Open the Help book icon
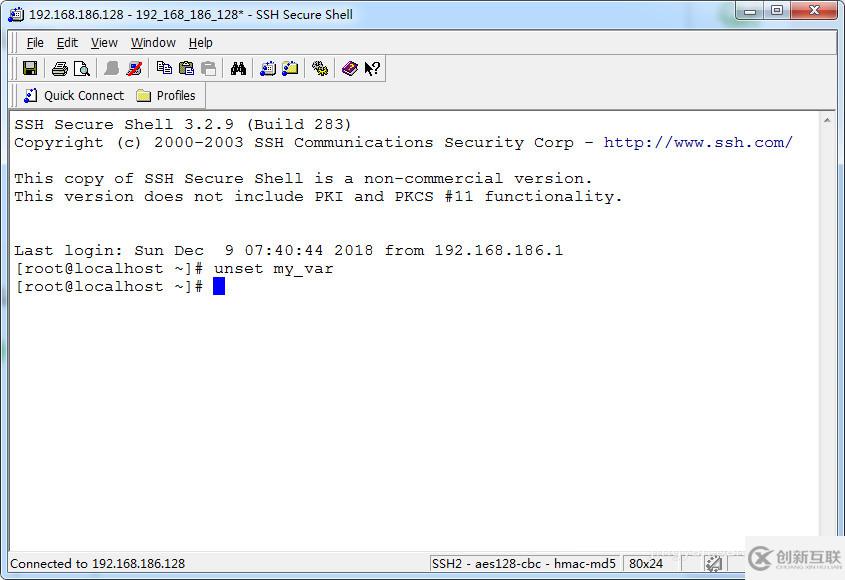This screenshot has width=845, height=580. [349, 69]
